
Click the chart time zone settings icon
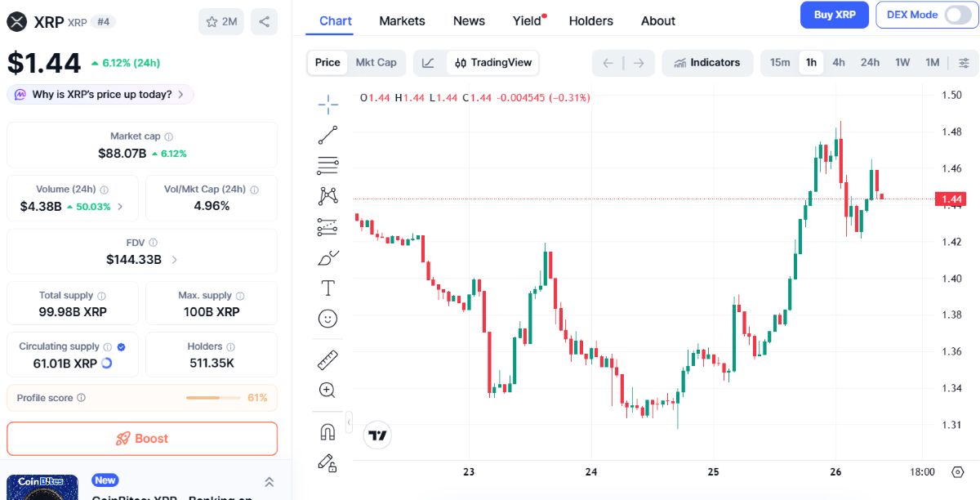[x=958, y=471]
